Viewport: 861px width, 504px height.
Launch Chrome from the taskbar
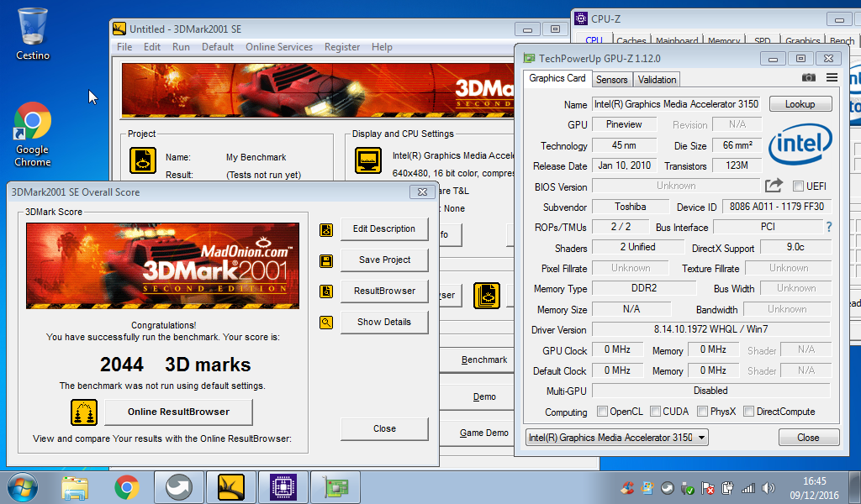click(127, 487)
